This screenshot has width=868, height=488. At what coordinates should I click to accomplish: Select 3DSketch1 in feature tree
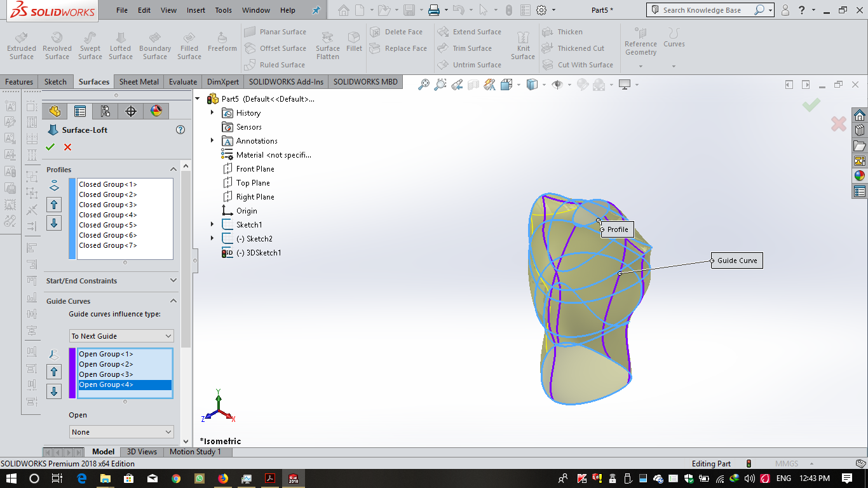pos(252,252)
